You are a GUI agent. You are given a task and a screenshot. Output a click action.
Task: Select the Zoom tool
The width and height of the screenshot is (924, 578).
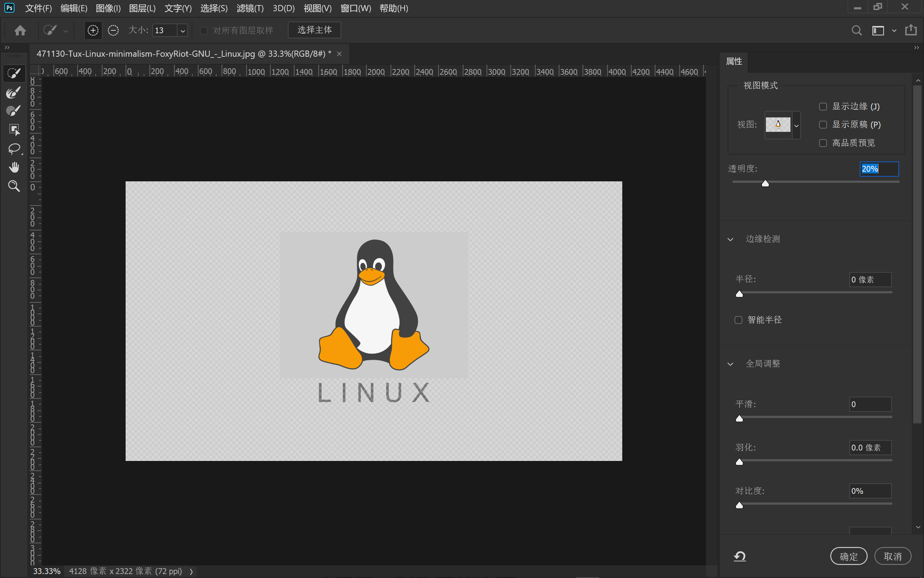[x=14, y=186]
